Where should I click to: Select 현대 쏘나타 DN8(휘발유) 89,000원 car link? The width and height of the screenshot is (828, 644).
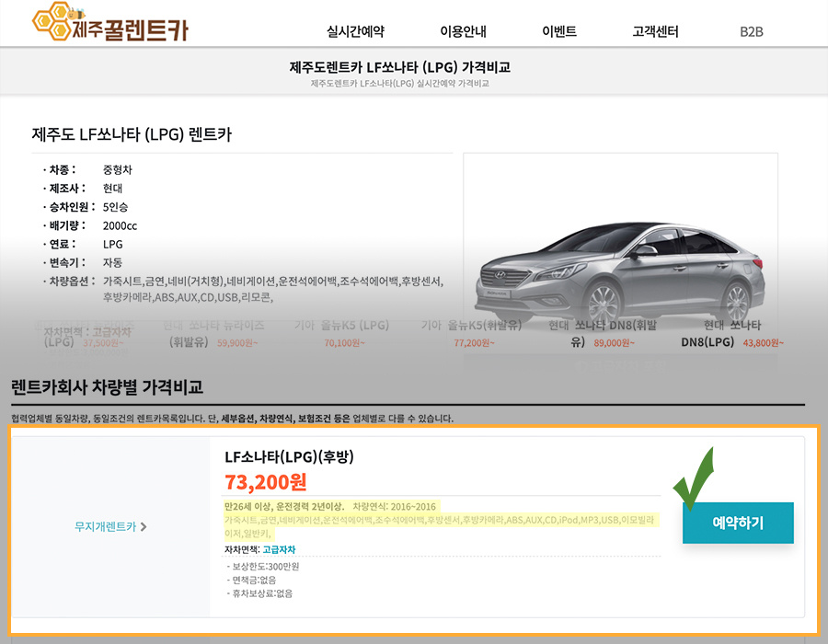click(x=602, y=334)
